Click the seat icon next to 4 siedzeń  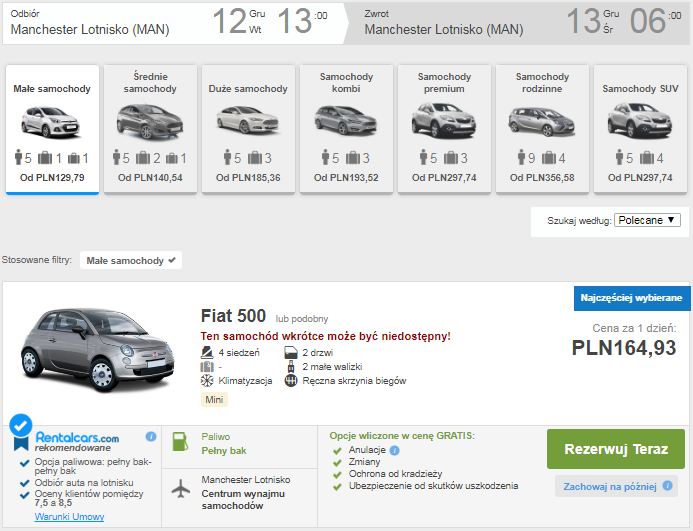tap(207, 352)
